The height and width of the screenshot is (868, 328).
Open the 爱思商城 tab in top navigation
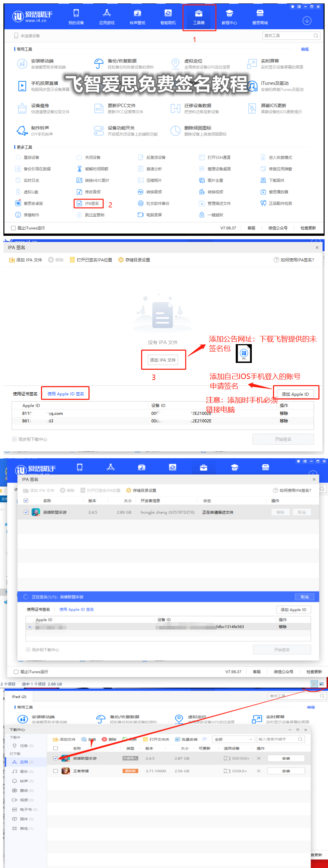(260, 17)
